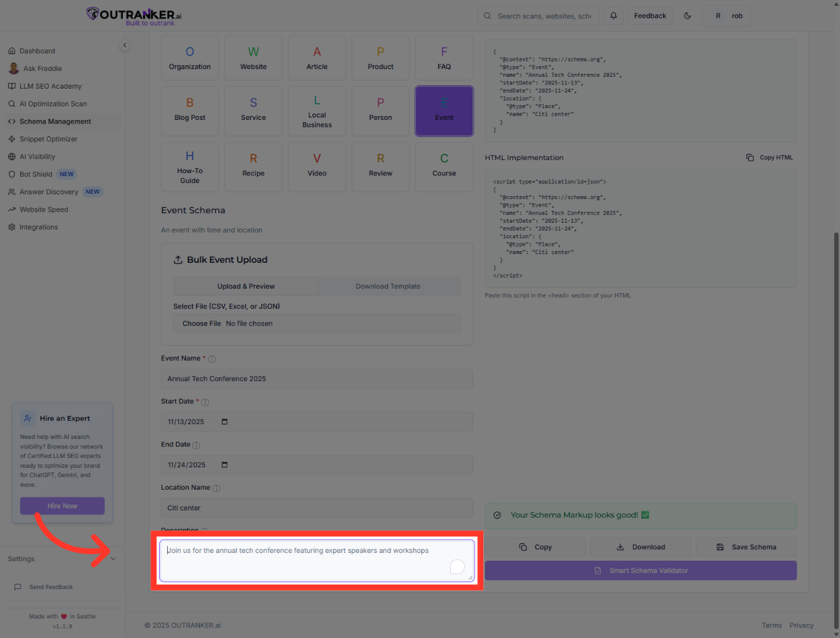Click the info icon beside Start Date
Screen dimensions: 840x638
coord(205,402)
